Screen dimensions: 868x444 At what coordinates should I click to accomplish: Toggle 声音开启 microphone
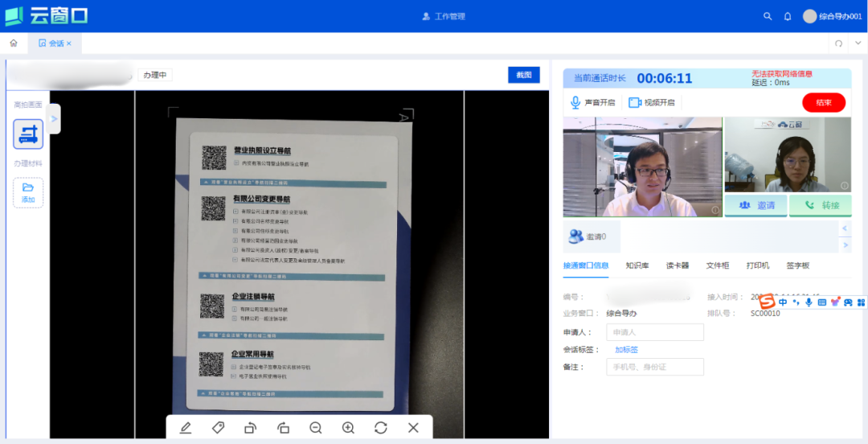593,102
